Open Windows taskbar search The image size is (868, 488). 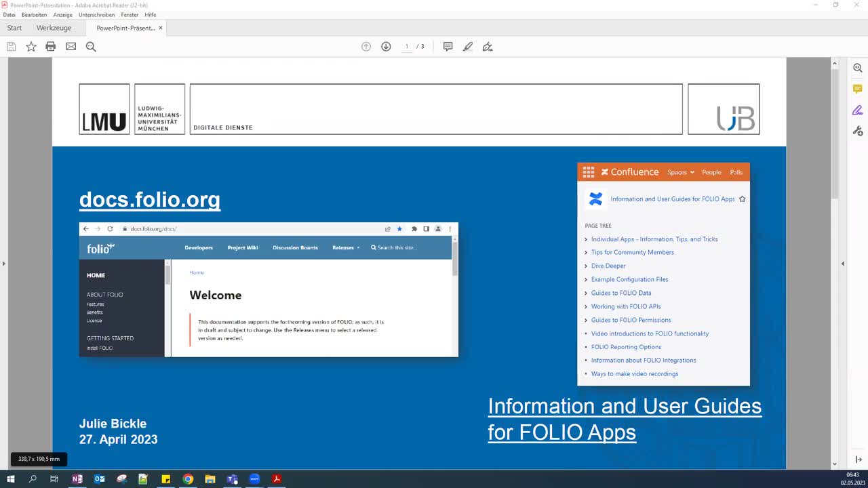[x=33, y=479]
